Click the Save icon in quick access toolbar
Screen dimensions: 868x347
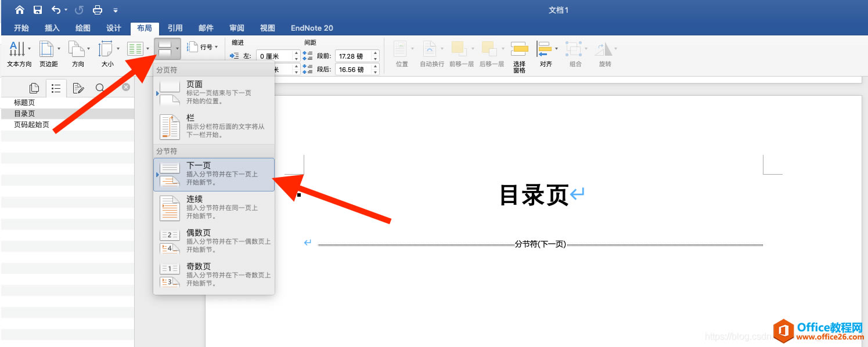click(x=37, y=9)
